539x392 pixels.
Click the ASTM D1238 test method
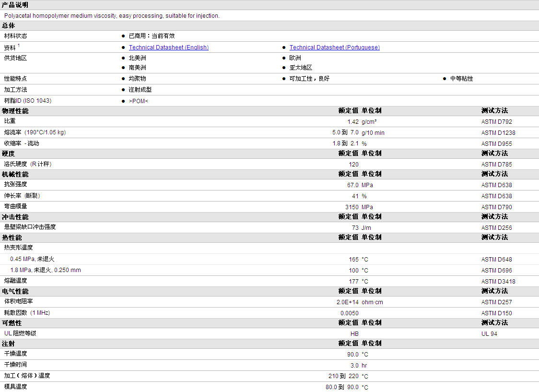[498, 133]
